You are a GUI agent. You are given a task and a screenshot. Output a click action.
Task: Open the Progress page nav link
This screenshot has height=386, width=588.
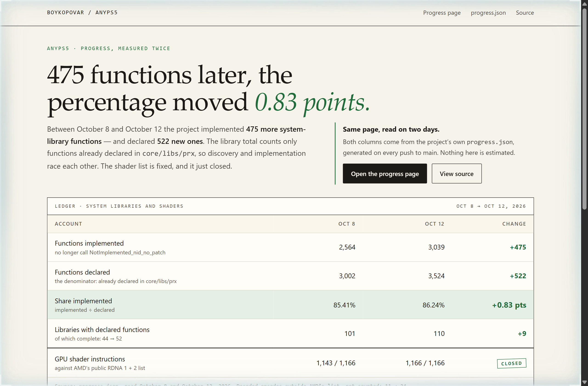point(442,13)
